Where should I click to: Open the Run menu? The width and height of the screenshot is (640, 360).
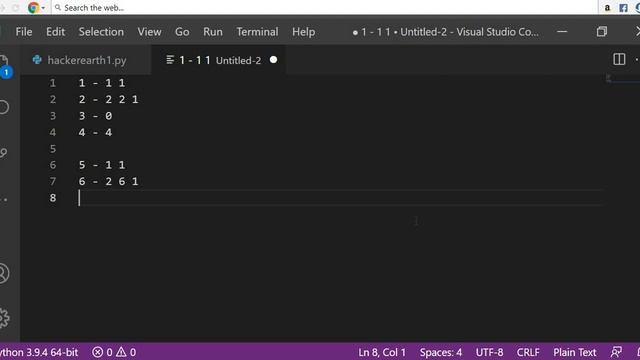(x=213, y=32)
